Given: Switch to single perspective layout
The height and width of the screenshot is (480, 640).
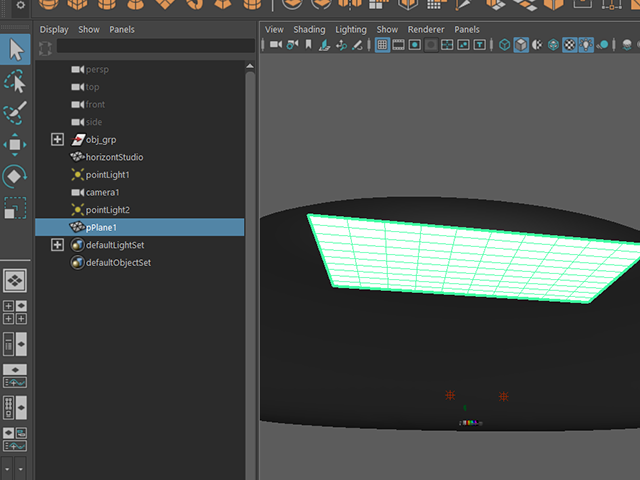Looking at the screenshot, I should click(15, 280).
